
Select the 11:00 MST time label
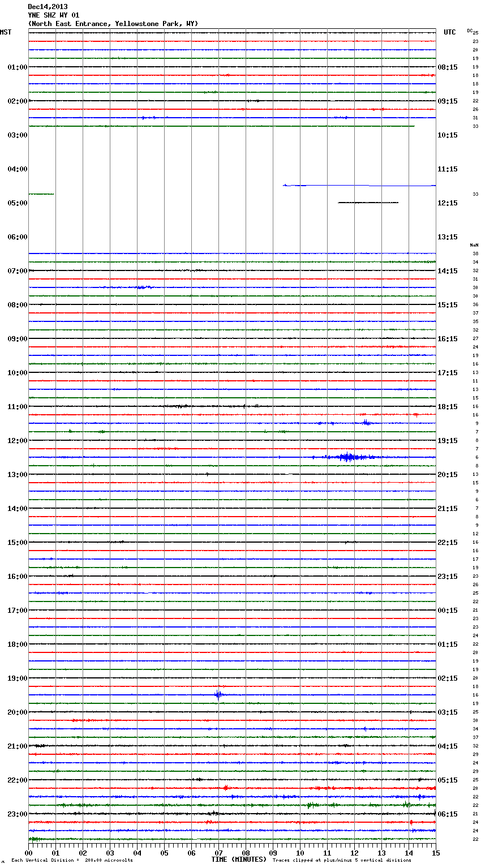click(18, 407)
